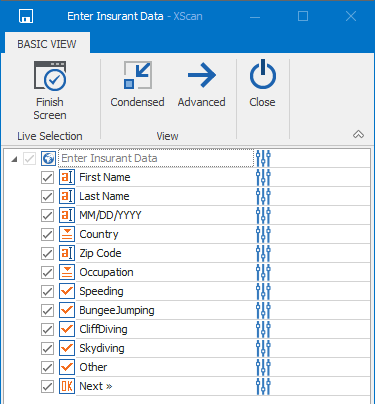
Task: Click the dropdown type icon for Occupation
Action: [67, 272]
